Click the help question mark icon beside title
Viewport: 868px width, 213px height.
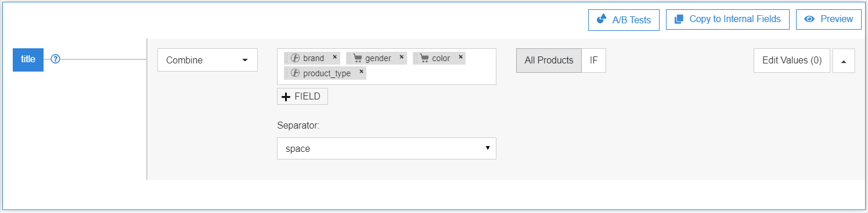point(56,59)
